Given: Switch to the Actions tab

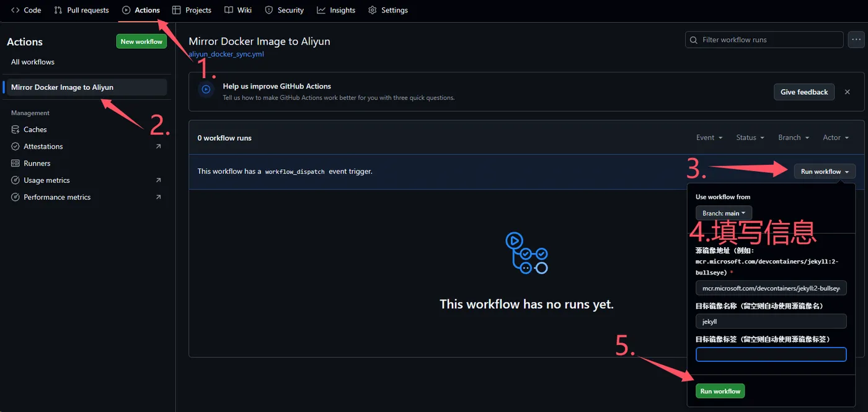Looking at the screenshot, I should coord(141,10).
